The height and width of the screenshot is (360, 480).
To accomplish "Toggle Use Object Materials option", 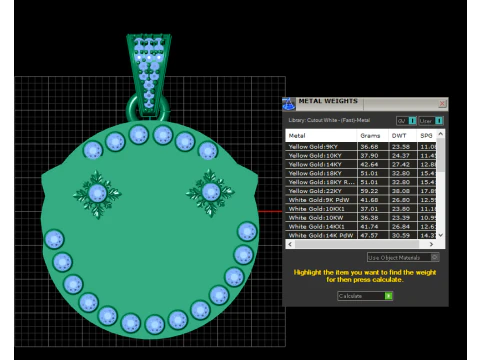I will pyautogui.click(x=403, y=257).
